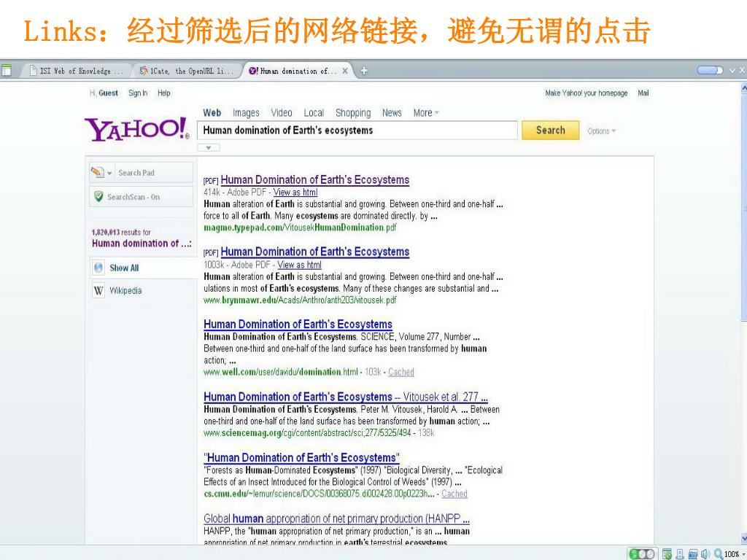Click the scrollbar down arrow
This screenshot has width=747, height=560.
coord(743,539)
